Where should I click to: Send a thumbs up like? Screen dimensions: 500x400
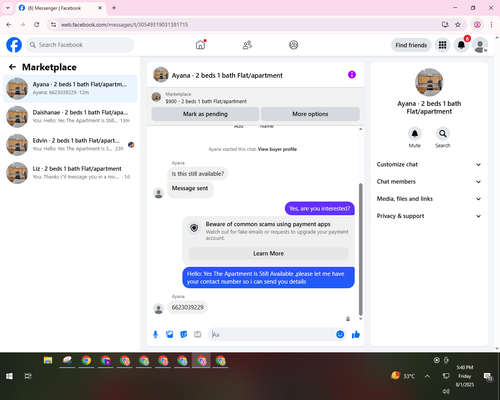pyautogui.click(x=356, y=334)
